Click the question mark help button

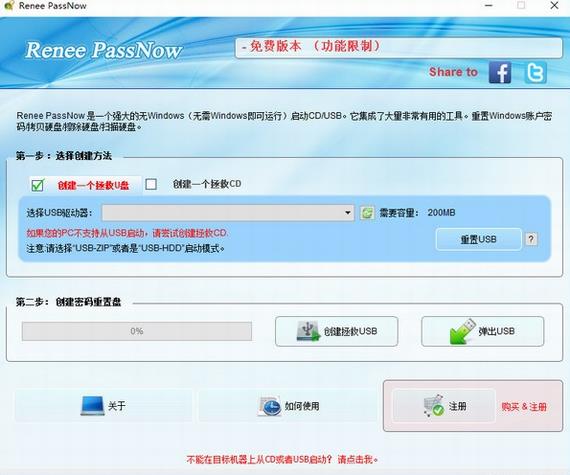coord(531,239)
